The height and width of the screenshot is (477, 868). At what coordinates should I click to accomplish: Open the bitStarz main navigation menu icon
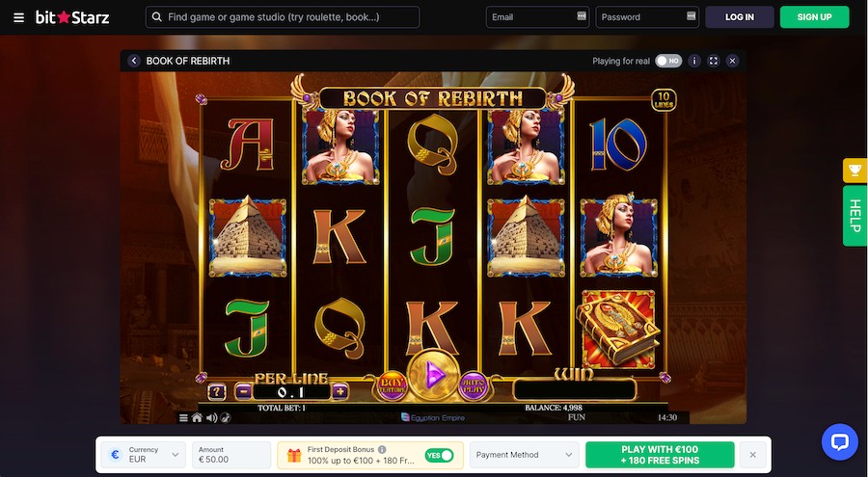(19, 17)
